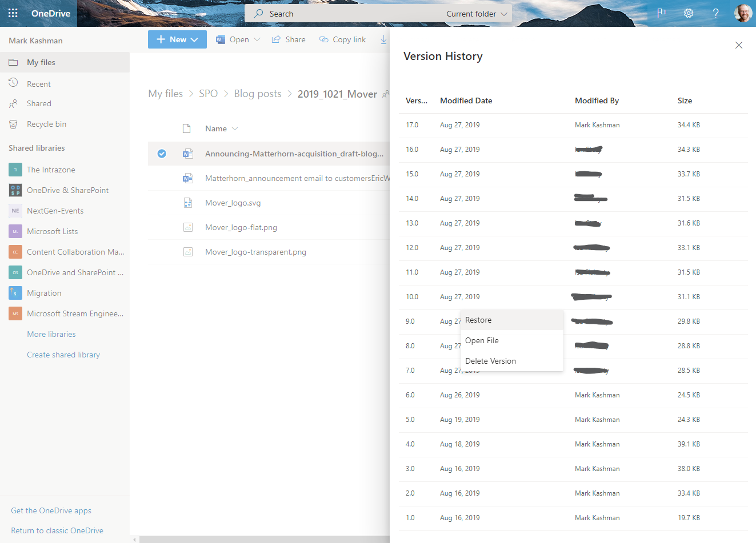Click the Modified Date column header
Screen dimensions: 756x543
click(466, 100)
